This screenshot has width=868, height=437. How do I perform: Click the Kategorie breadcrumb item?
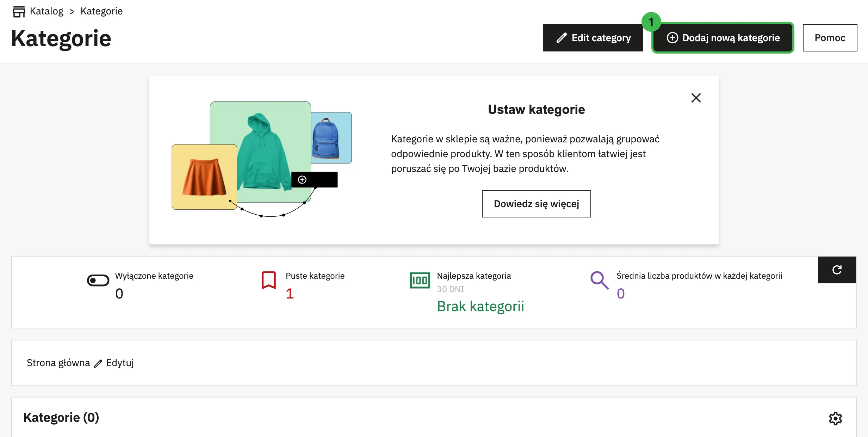pyautogui.click(x=101, y=11)
